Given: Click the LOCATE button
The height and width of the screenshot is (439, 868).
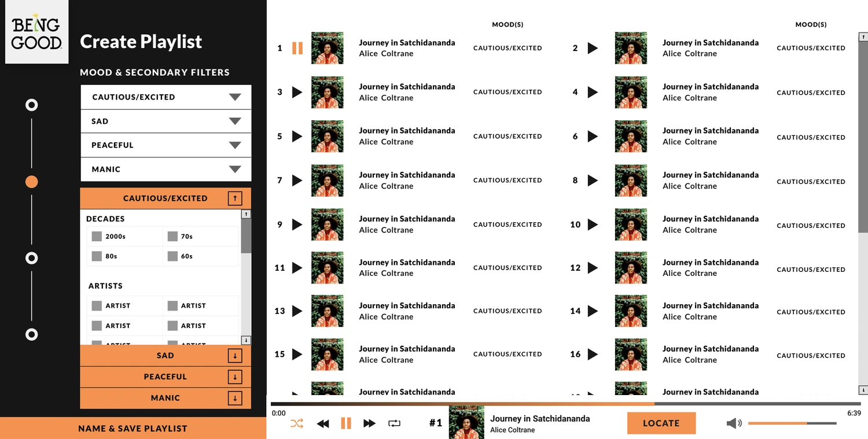Looking at the screenshot, I should (661, 423).
